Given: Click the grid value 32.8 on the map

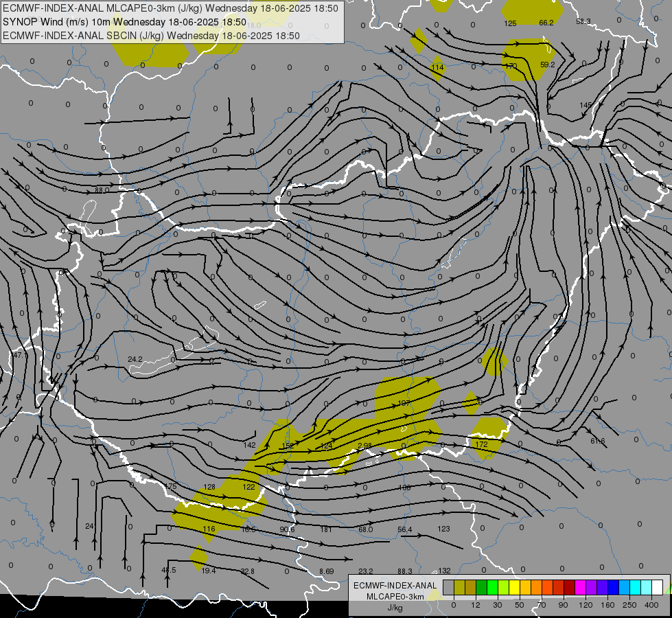Looking at the screenshot, I should click(x=248, y=571).
